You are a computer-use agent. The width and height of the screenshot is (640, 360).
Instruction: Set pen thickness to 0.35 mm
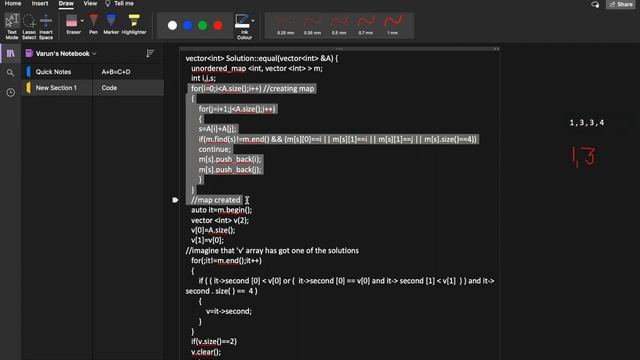coord(312,26)
